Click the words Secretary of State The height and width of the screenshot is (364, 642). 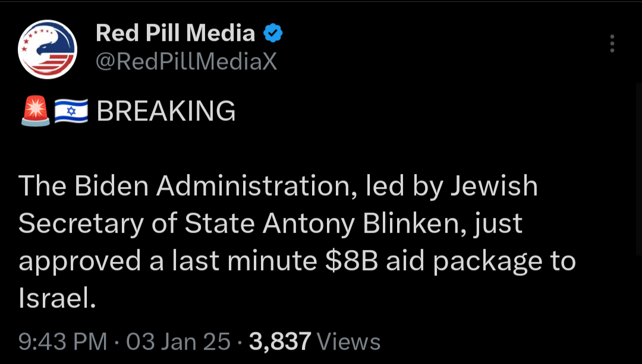pyautogui.click(x=136, y=224)
